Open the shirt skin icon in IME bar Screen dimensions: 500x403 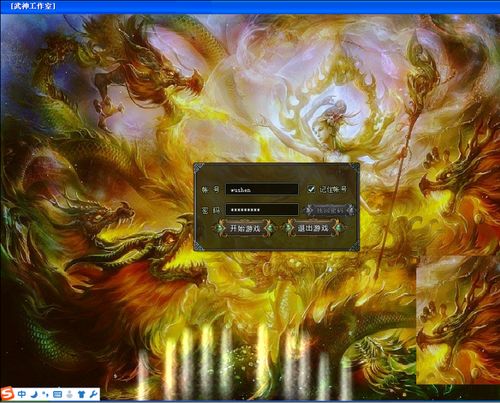(81, 395)
